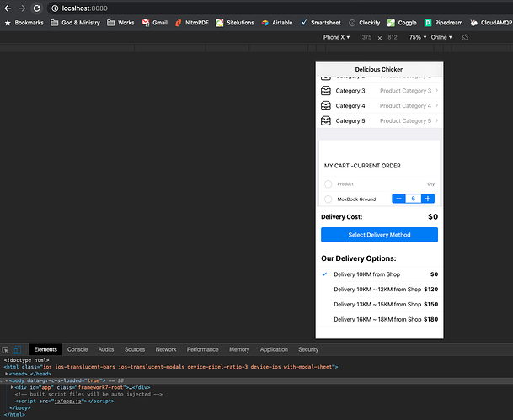Switch to the Elements tab
The width and height of the screenshot is (513, 420).
click(45, 349)
